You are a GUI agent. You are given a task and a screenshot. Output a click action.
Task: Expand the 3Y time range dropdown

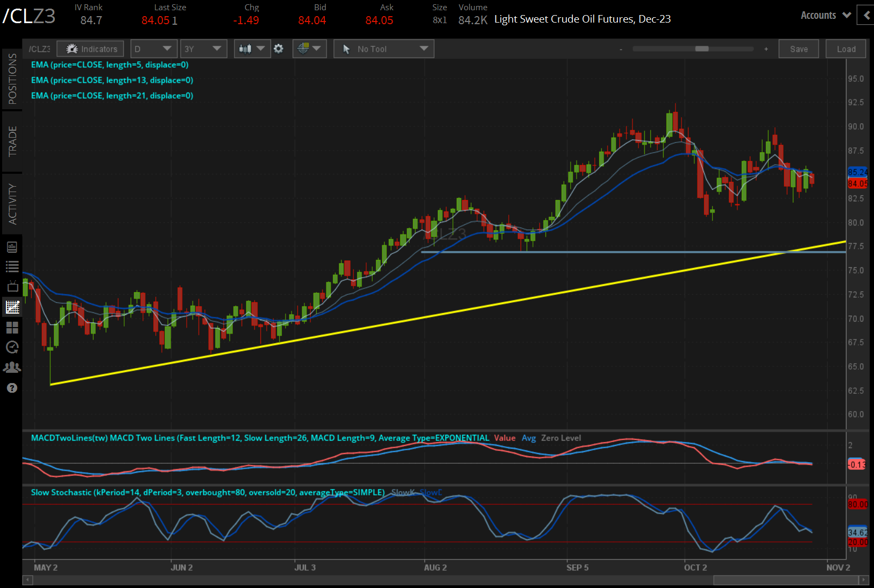(203, 49)
